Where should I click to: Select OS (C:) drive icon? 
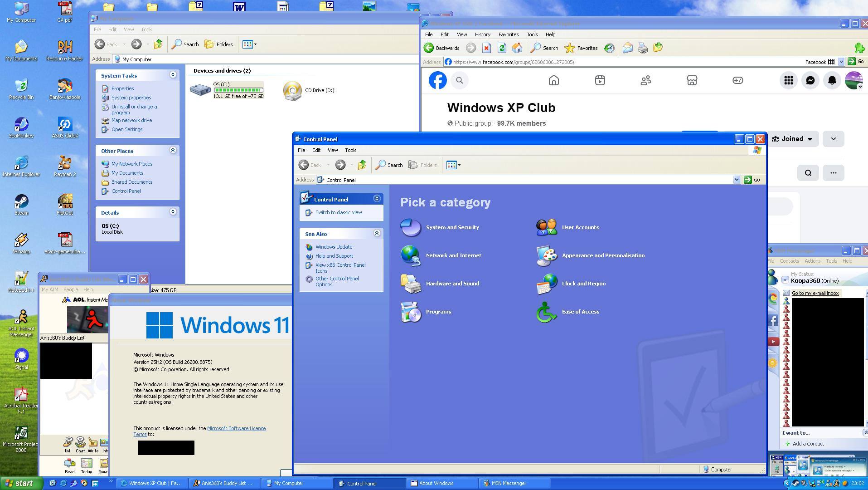200,90
